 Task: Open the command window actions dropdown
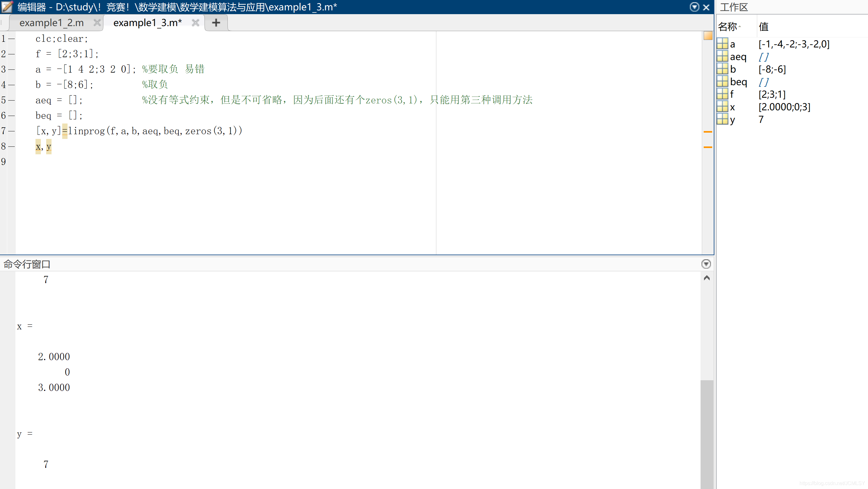tap(706, 264)
